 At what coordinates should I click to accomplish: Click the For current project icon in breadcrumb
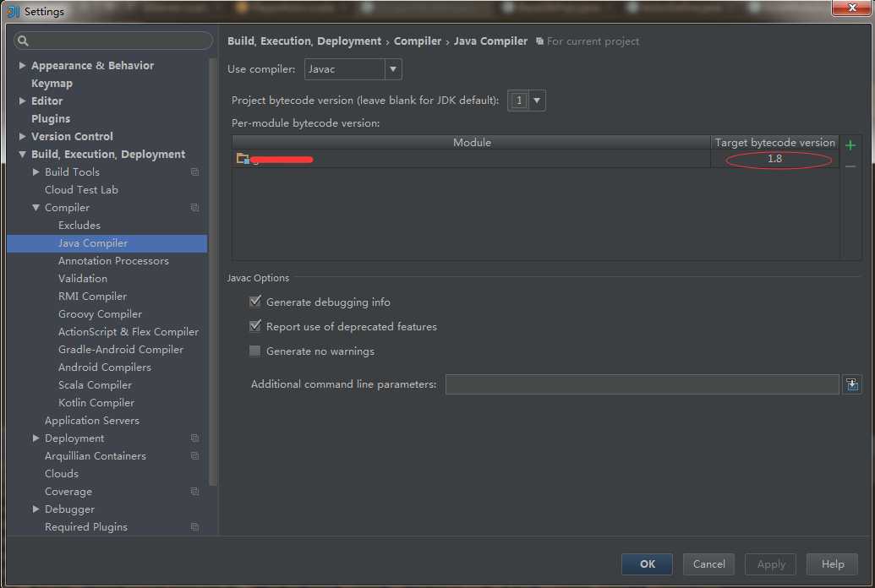coord(539,41)
